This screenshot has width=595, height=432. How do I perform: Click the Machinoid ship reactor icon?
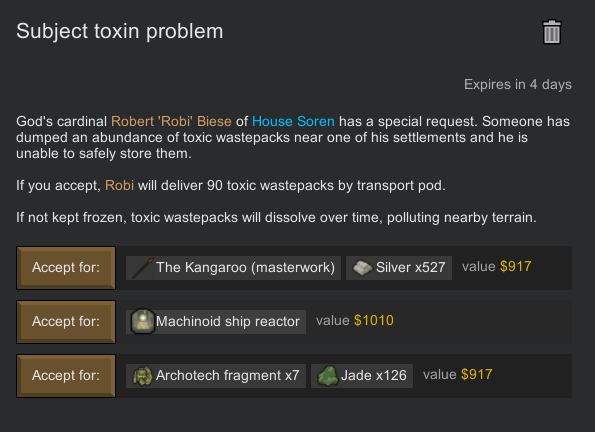coord(143,322)
